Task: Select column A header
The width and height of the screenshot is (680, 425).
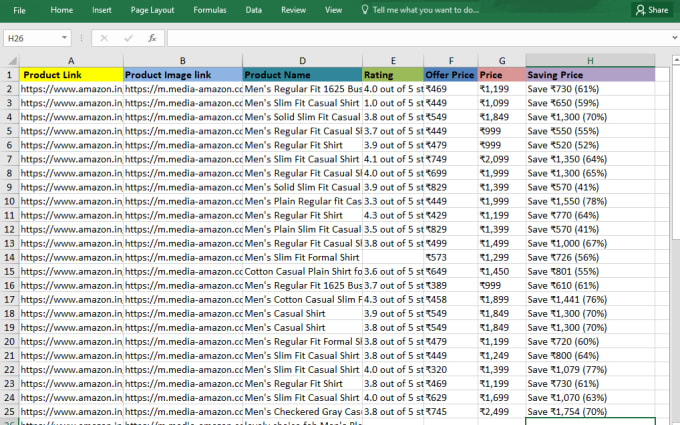Action: [x=71, y=61]
